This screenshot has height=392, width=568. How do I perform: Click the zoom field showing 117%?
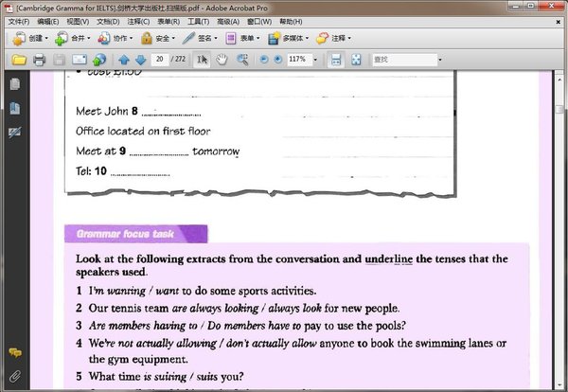pyautogui.click(x=299, y=60)
